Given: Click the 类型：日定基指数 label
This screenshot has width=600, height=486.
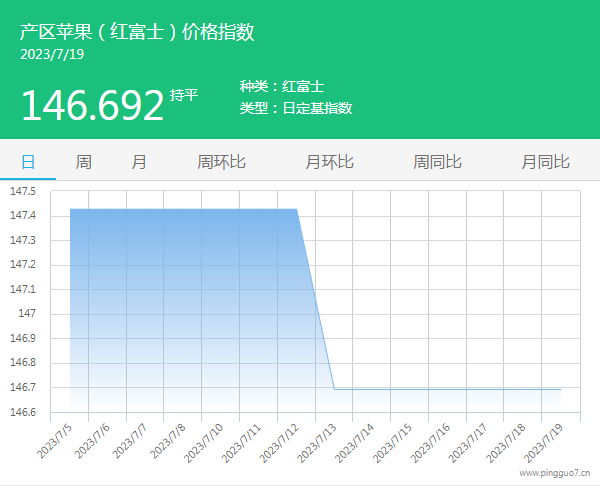Looking at the screenshot, I should [x=296, y=108].
